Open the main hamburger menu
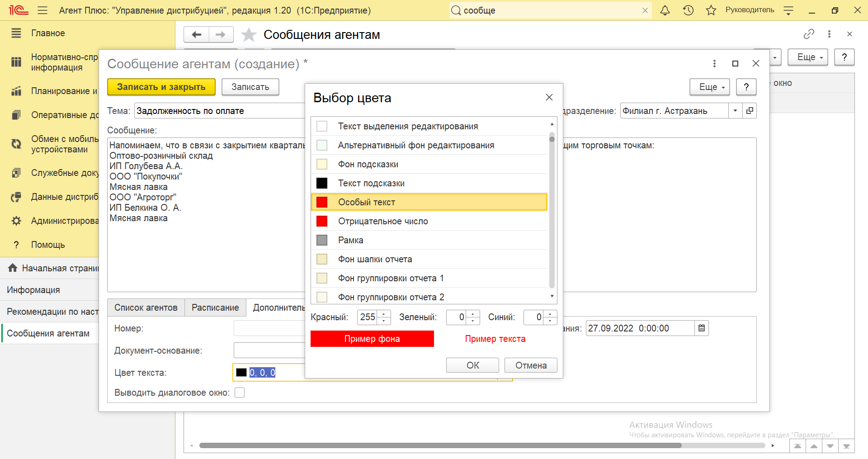Image resolution: width=868 pixels, height=459 pixels. [x=42, y=10]
